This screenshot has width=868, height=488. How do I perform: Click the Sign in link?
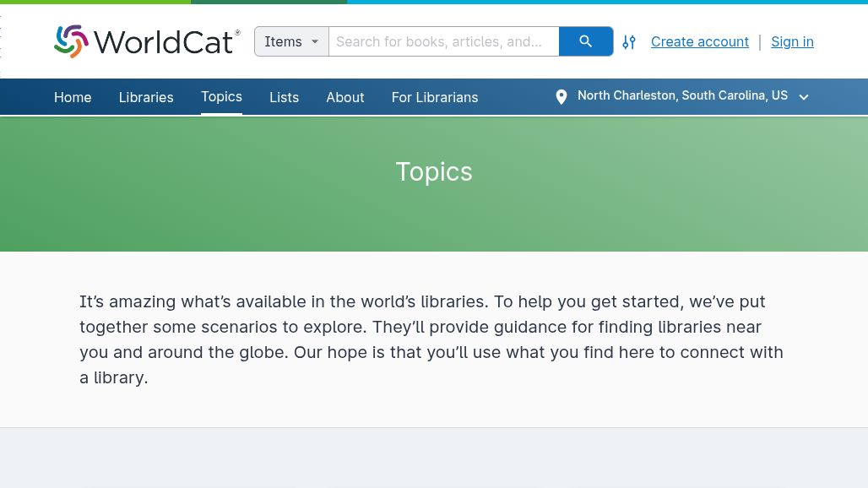point(792,41)
